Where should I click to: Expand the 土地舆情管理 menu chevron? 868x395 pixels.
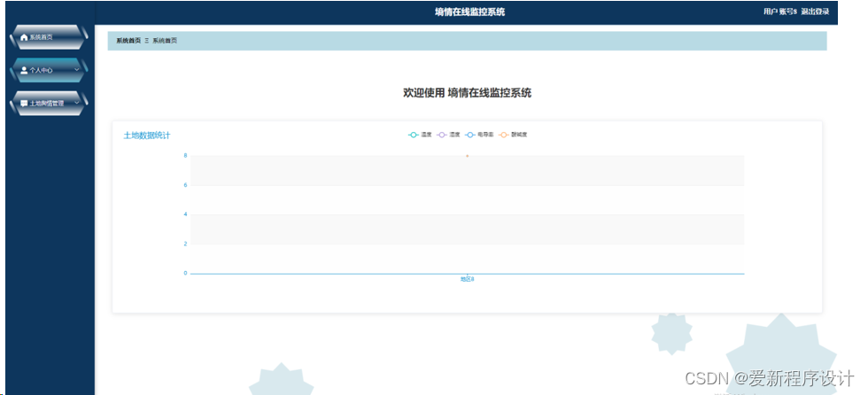[x=76, y=103]
